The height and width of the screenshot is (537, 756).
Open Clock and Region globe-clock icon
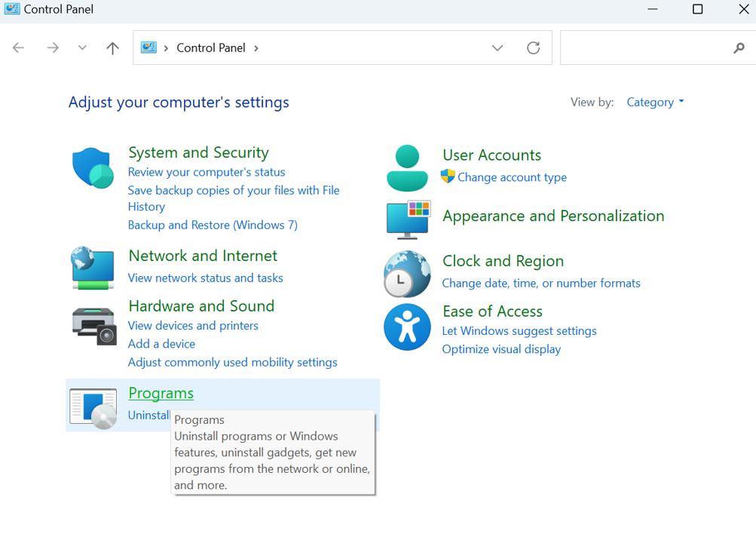point(407,274)
